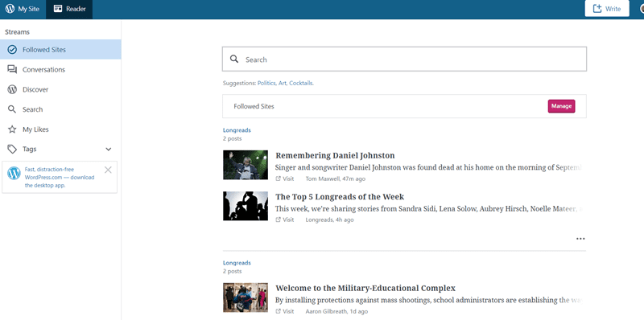The width and height of the screenshot is (644, 320).
Task: Click the Reader icon in top bar
Action: 58,9
